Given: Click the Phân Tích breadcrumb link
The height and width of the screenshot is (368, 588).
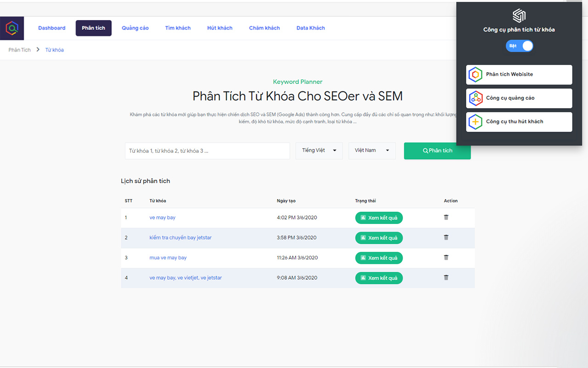Looking at the screenshot, I should (19, 50).
